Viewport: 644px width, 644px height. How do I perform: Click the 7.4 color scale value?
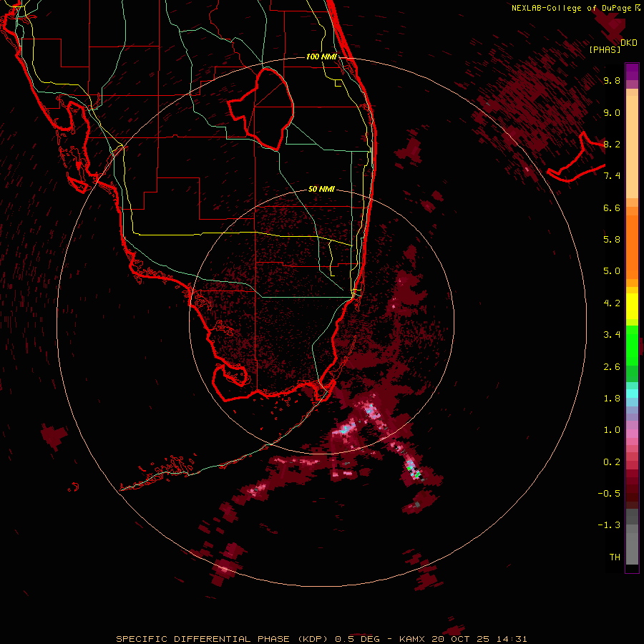612,176
